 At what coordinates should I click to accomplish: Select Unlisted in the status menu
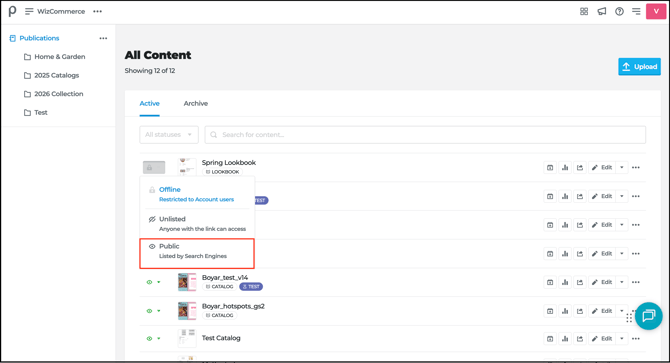click(197, 223)
